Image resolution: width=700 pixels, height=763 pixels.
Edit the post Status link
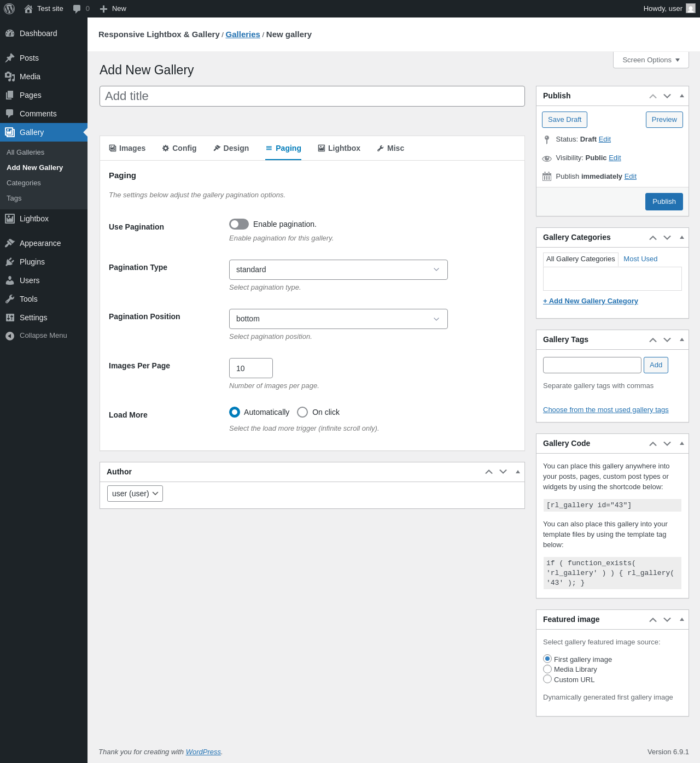(605, 139)
